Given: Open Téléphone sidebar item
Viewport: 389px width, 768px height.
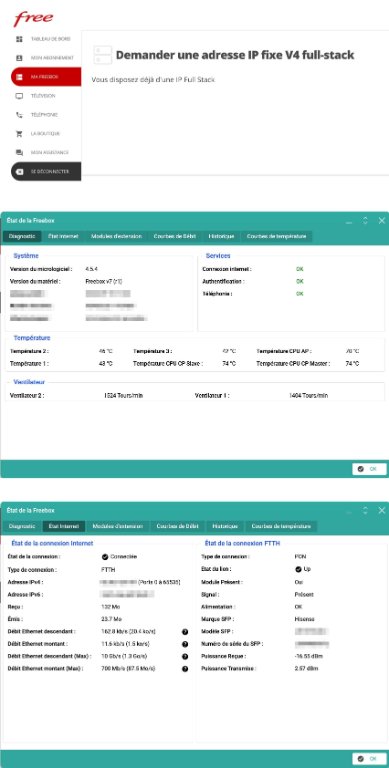Looking at the screenshot, I should pos(46,115).
